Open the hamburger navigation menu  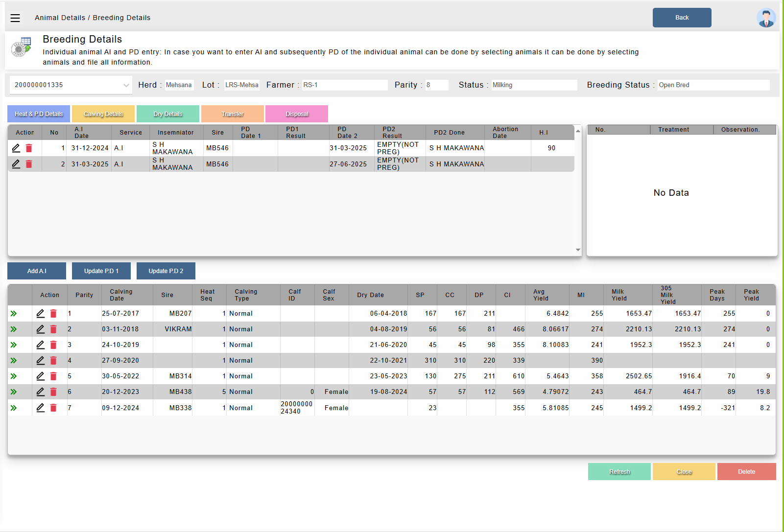point(15,18)
